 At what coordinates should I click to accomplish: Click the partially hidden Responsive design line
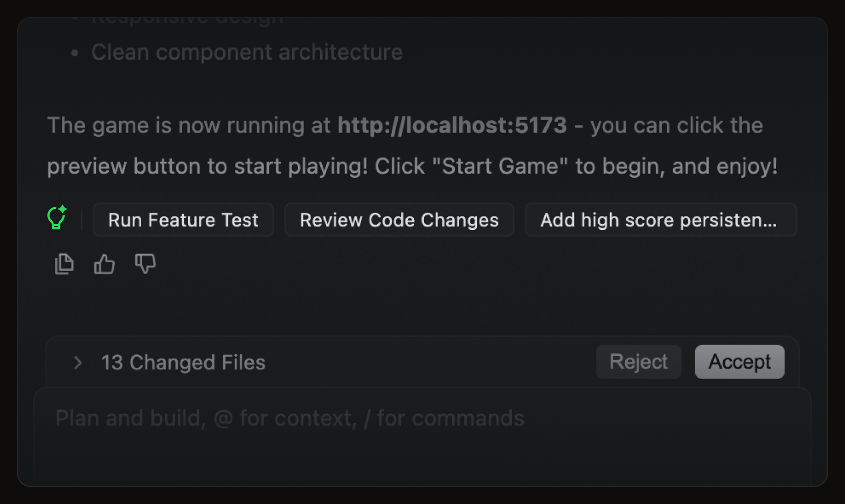pos(187,21)
